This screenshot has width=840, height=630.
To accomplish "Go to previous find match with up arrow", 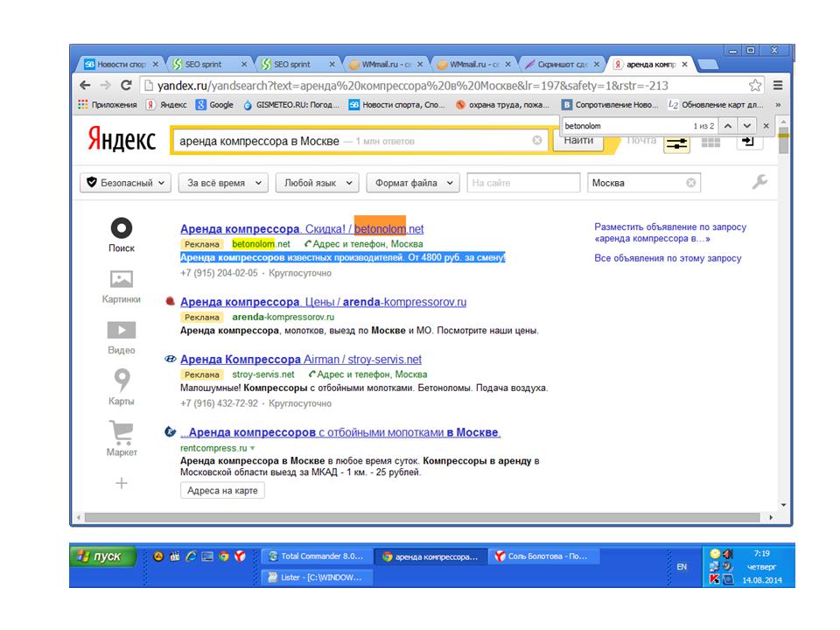I will 727,126.
